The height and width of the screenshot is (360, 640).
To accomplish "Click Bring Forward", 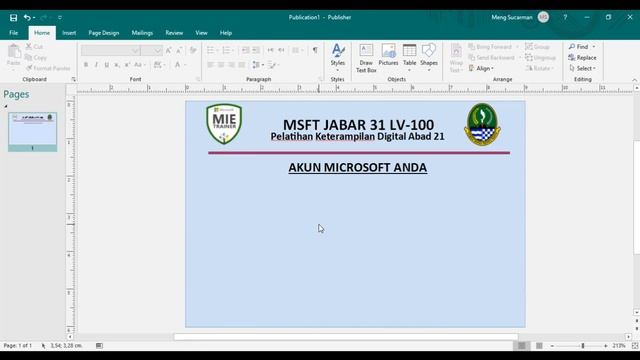I will click(490, 47).
